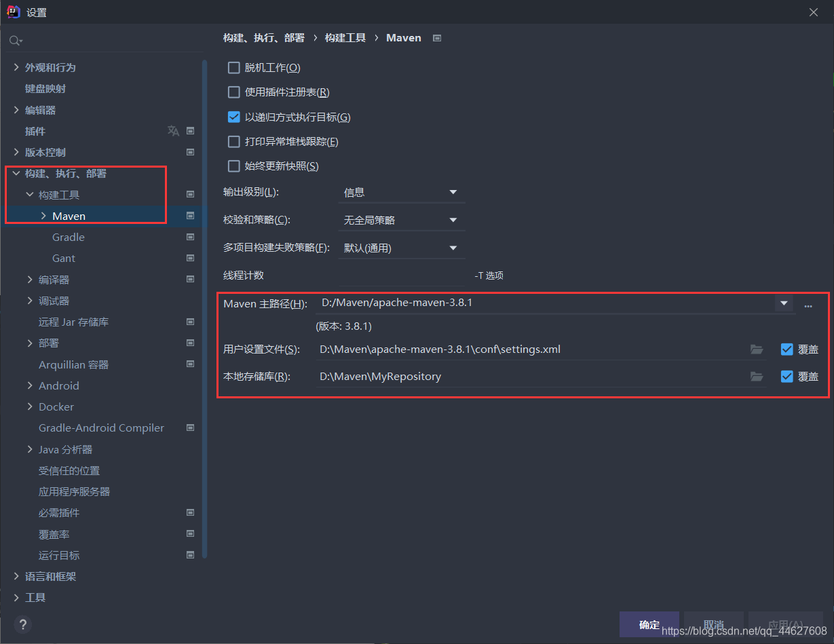
Task: Open the 输出级别 dropdown showing 信息
Action: coord(402,193)
